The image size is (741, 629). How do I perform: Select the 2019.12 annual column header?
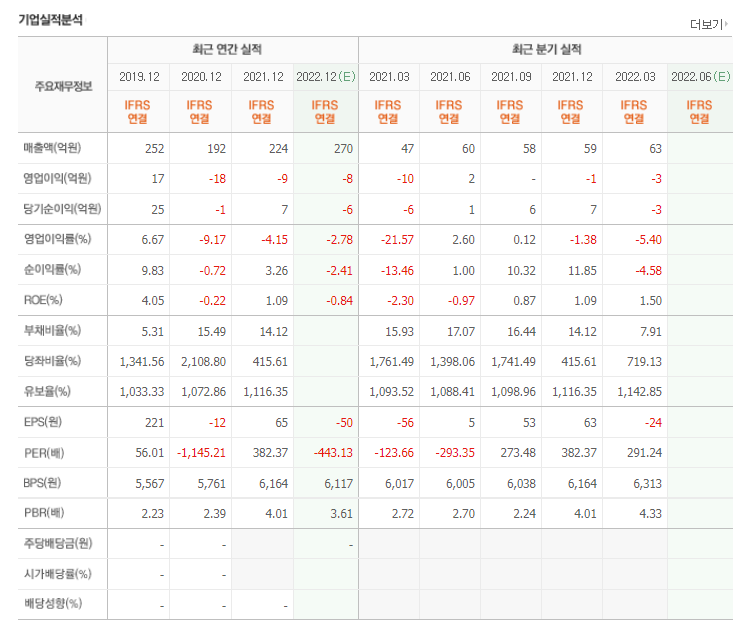pyautogui.click(x=139, y=77)
